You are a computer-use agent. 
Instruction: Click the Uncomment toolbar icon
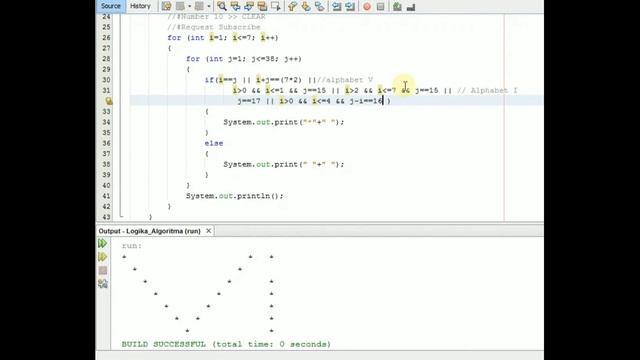click(x=411, y=7)
